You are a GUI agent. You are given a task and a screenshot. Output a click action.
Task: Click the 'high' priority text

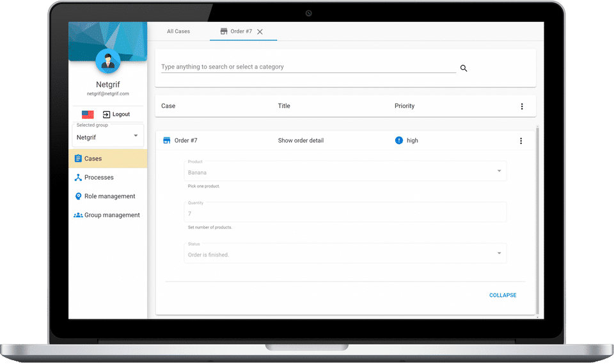[x=413, y=141]
